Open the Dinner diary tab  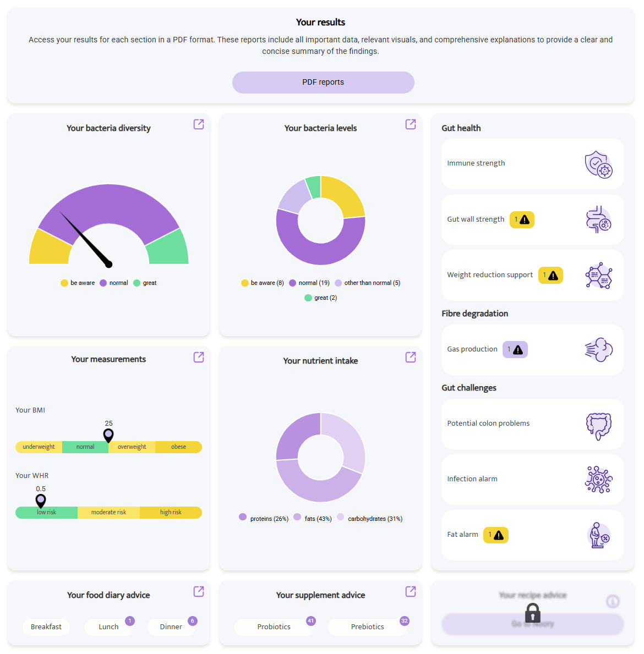click(x=171, y=626)
